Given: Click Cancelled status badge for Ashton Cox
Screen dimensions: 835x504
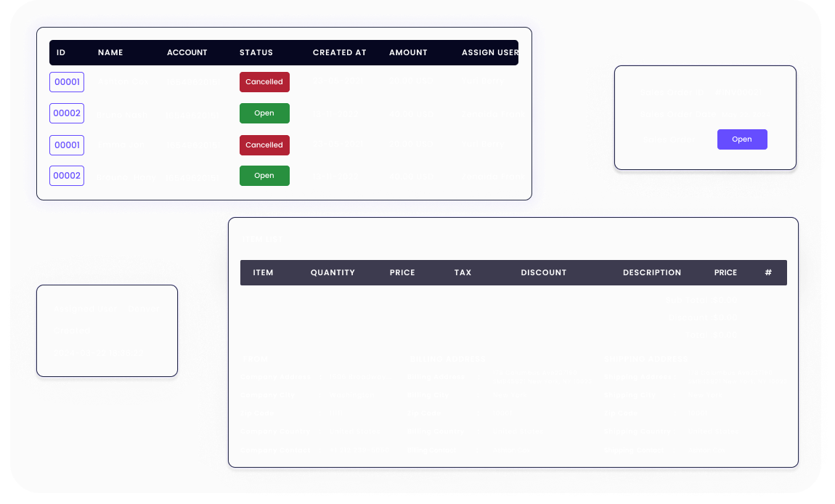Looking at the screenshot, I should tap(264, 82).
